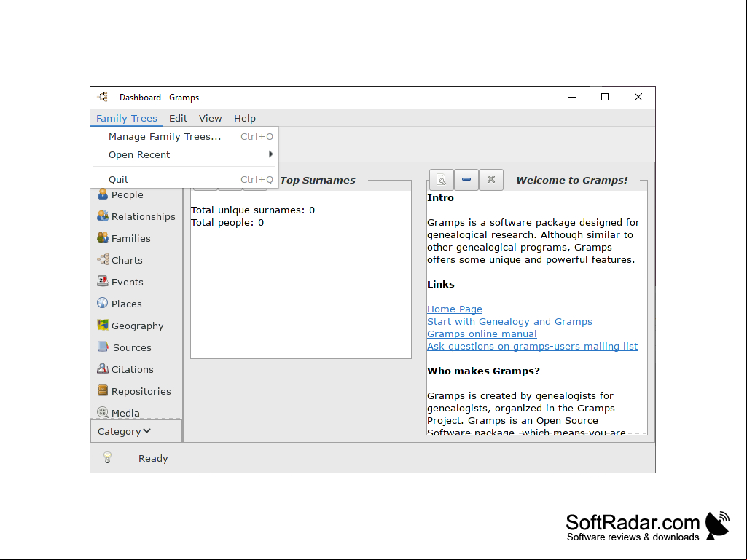Open the Family Trees menu

(x=127, y=118)
